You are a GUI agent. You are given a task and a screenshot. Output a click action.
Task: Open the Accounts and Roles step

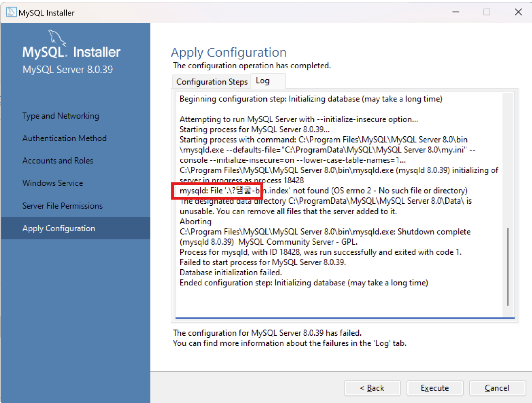tap(58, 161)
